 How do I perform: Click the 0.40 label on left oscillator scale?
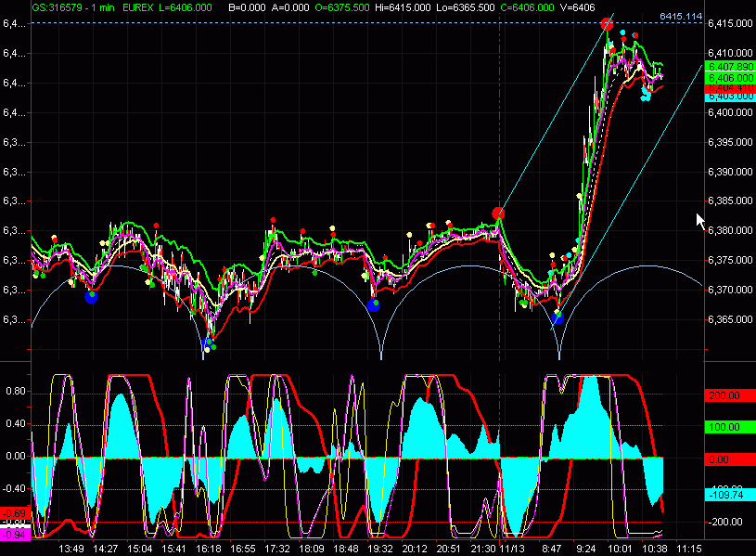[16, 424]
